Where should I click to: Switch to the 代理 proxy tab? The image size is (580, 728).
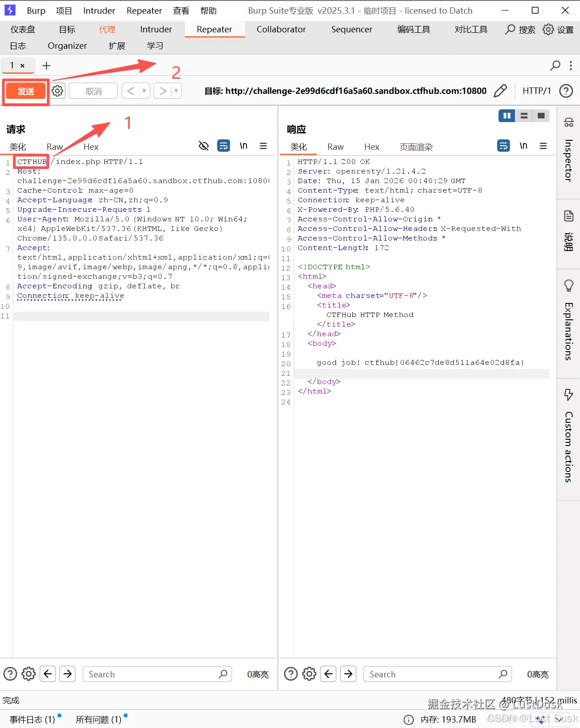click(107, 30)
